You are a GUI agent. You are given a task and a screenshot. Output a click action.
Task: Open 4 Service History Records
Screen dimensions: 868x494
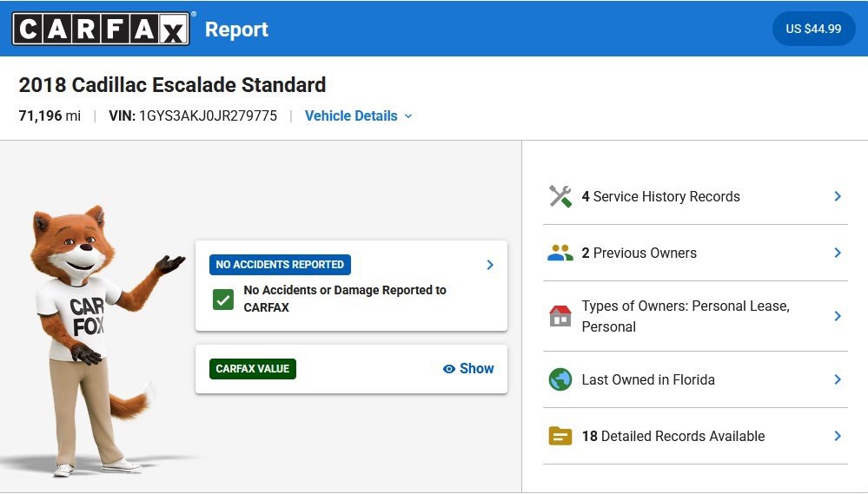point(695,196)
